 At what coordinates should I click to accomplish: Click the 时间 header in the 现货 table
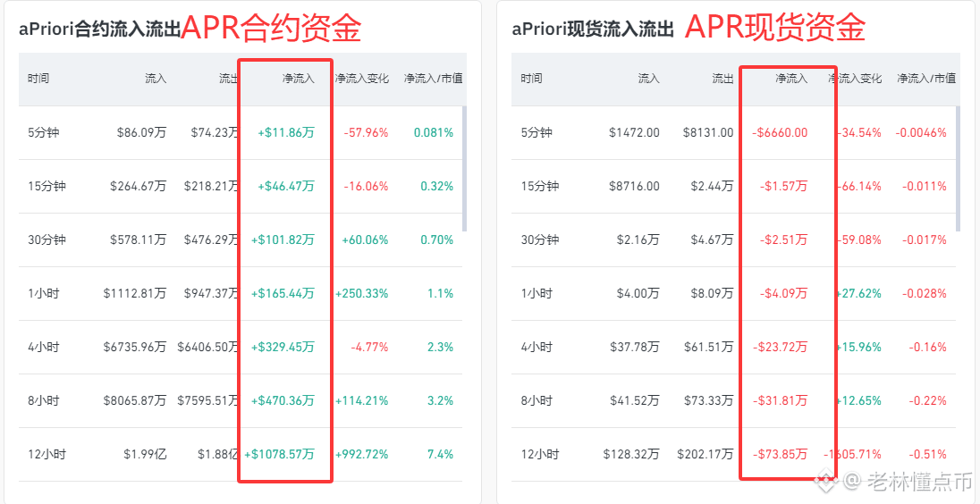pos(532,79)
